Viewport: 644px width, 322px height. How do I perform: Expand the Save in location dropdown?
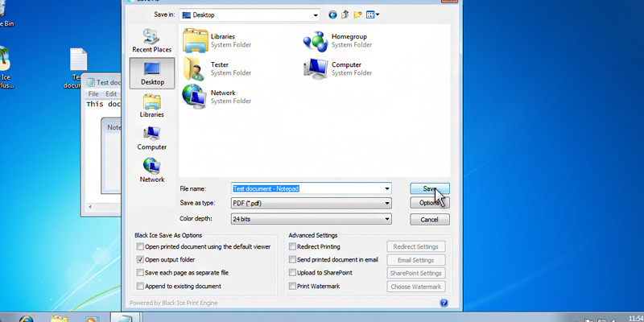[316, 14]
